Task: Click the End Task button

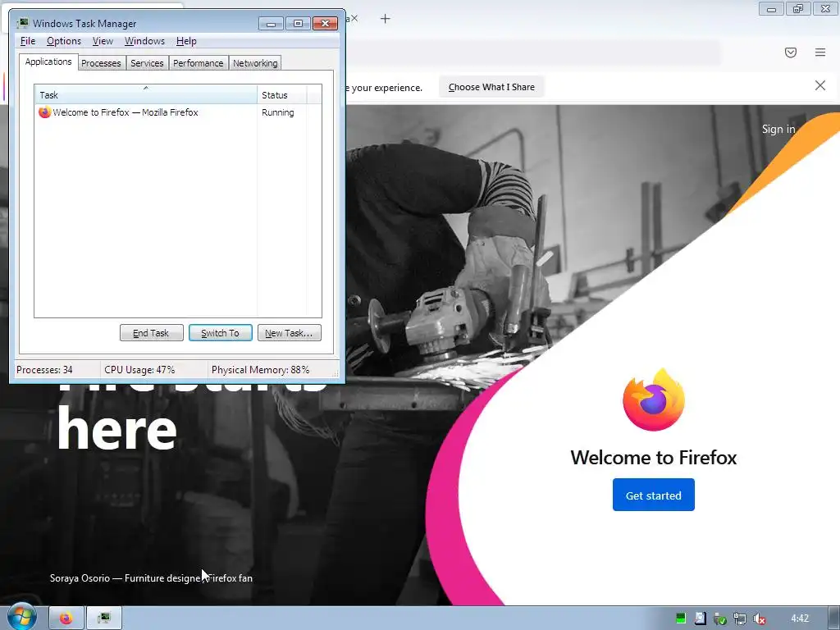Action: point(152,333)
